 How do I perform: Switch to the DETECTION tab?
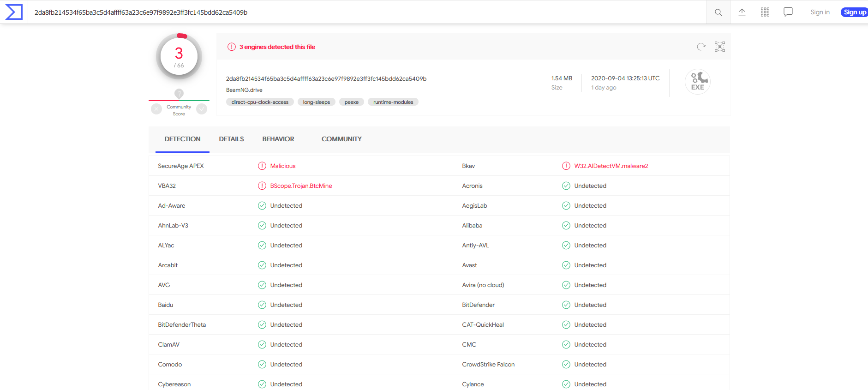[x=182, y=139]
